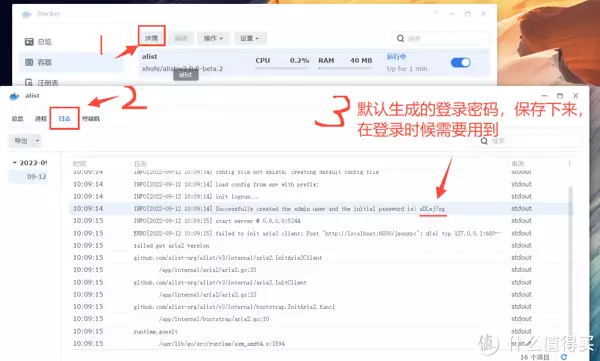600x361 pixels.
Task: Click the help question mark in Docker window
Action: (x=436, y=14)
